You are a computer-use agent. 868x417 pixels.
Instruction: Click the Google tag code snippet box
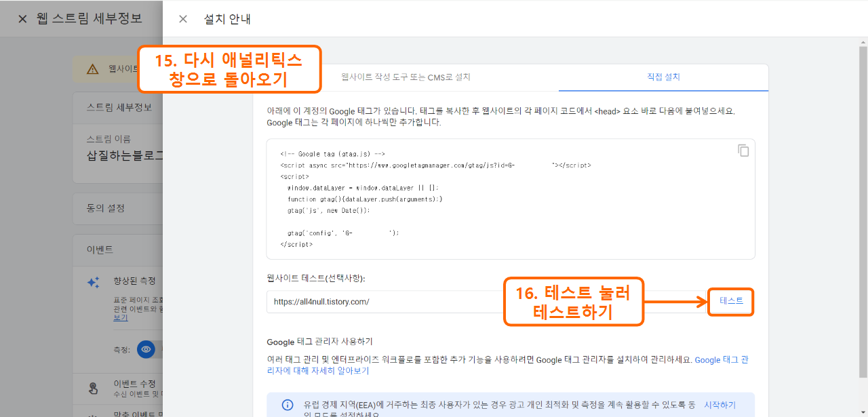point(511,199)
